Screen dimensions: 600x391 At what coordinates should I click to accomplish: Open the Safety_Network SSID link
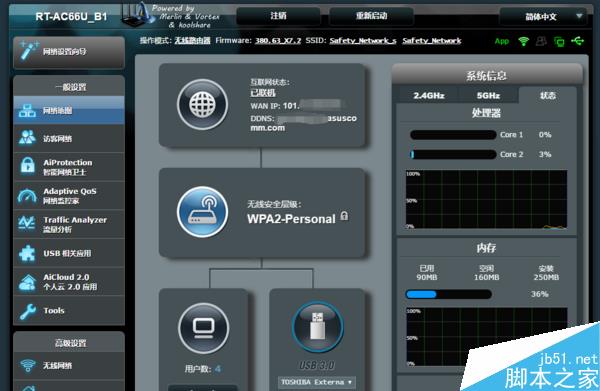click(x=432, y=41)
